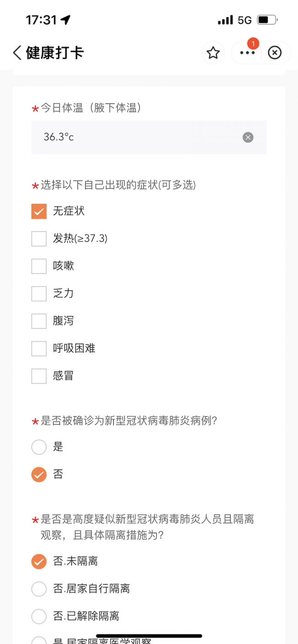Image resolution: width=298 pixels, height=644 pixels.
Task: Select the 否 radio for confirmed case
Action: coord(39,475)
